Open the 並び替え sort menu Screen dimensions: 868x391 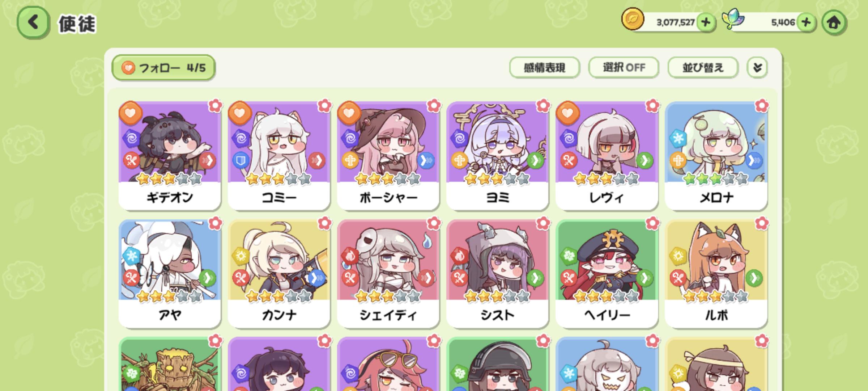click(x=703, y=67)
